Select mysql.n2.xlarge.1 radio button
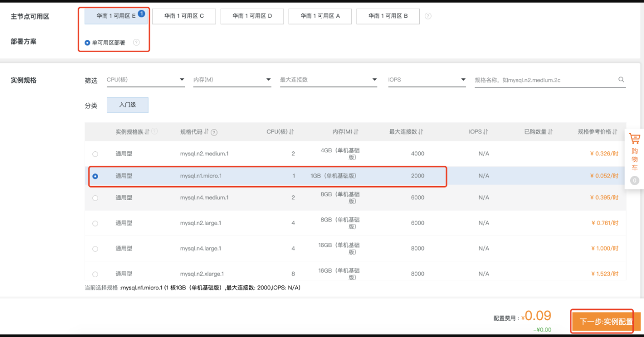Viewport: 644px width, 337px height. click(95, 275)
